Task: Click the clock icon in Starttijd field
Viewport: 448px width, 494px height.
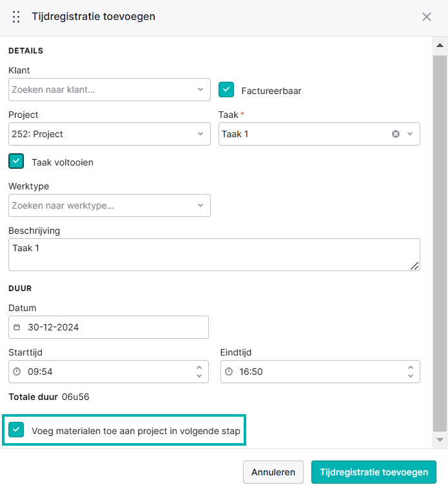Action: (x=17, y=372)
